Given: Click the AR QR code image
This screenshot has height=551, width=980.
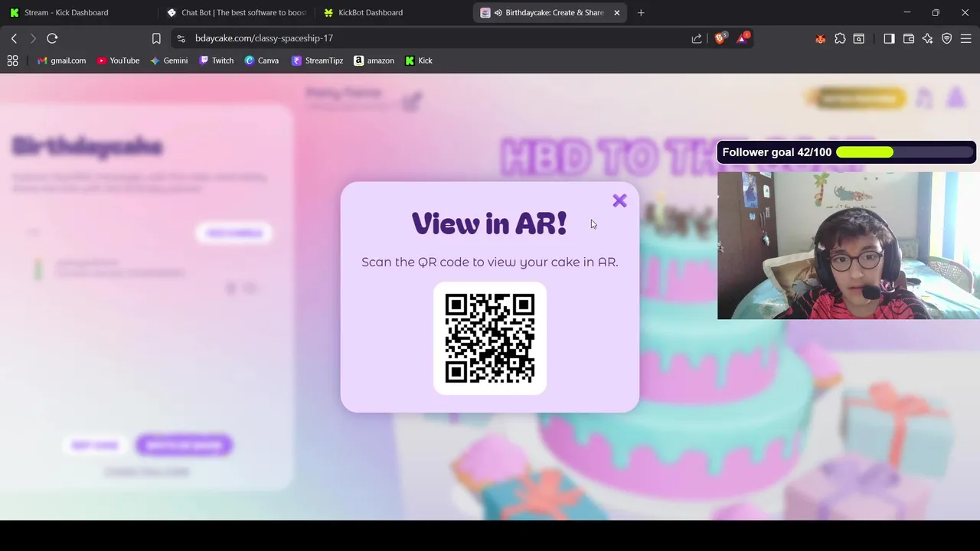Looking at the screenshot, I should pyautogui.click(x=490, y=338).
